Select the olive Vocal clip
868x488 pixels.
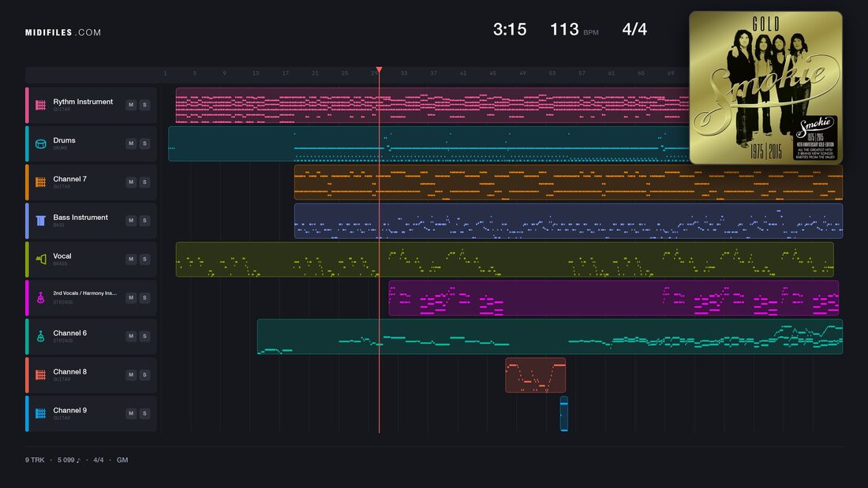(x=505, y=259)
